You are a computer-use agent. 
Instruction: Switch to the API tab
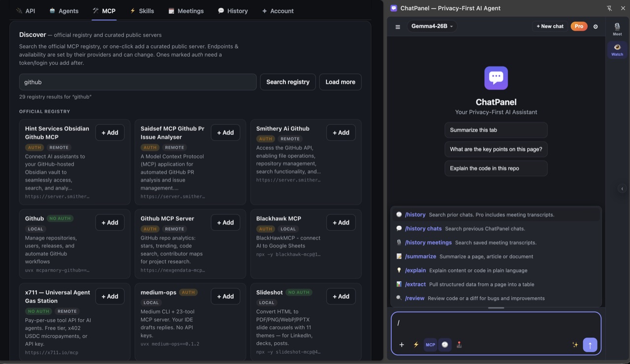(x=25, y=11)
